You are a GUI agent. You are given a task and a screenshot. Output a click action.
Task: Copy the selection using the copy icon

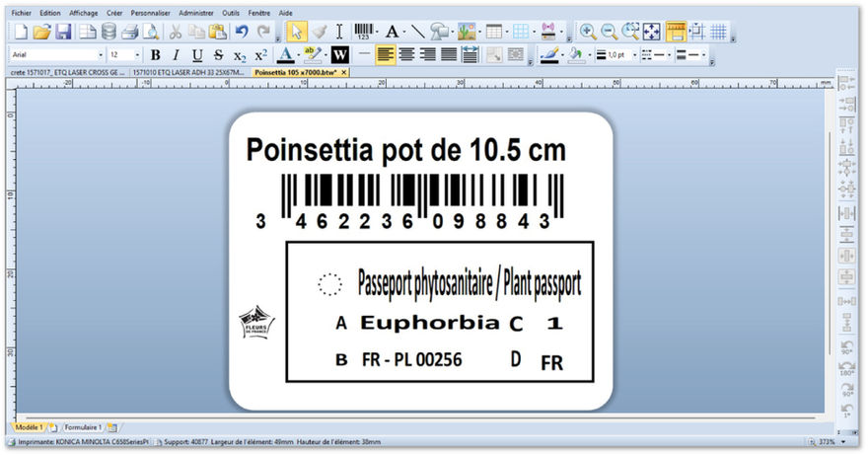click(196, 32)
